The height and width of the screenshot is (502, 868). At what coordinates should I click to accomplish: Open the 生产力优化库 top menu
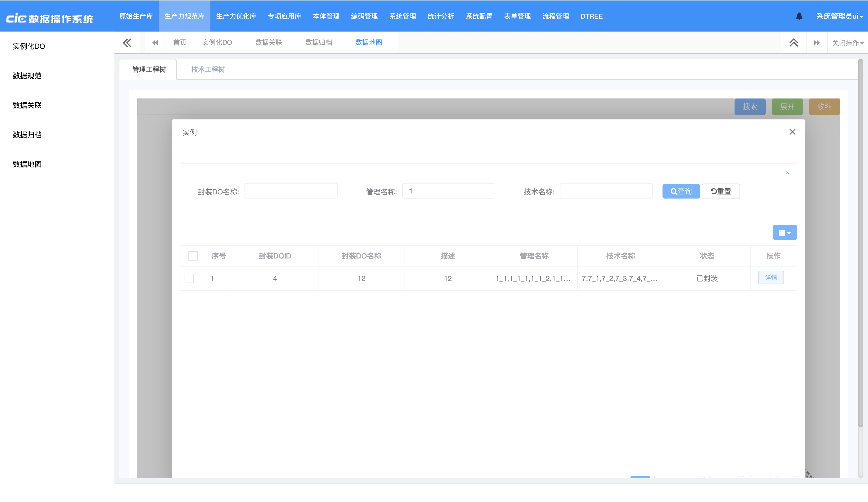pyautogui.click(x=236, y=16)
